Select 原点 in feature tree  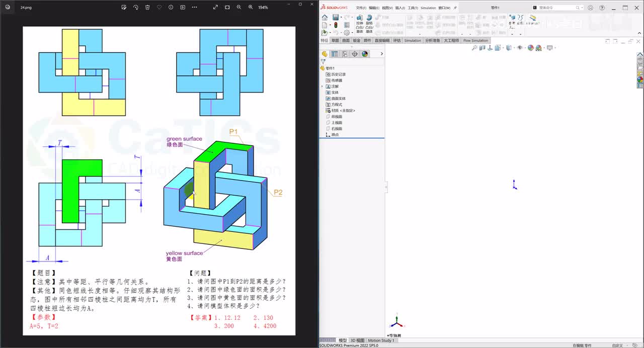point(333,135)
